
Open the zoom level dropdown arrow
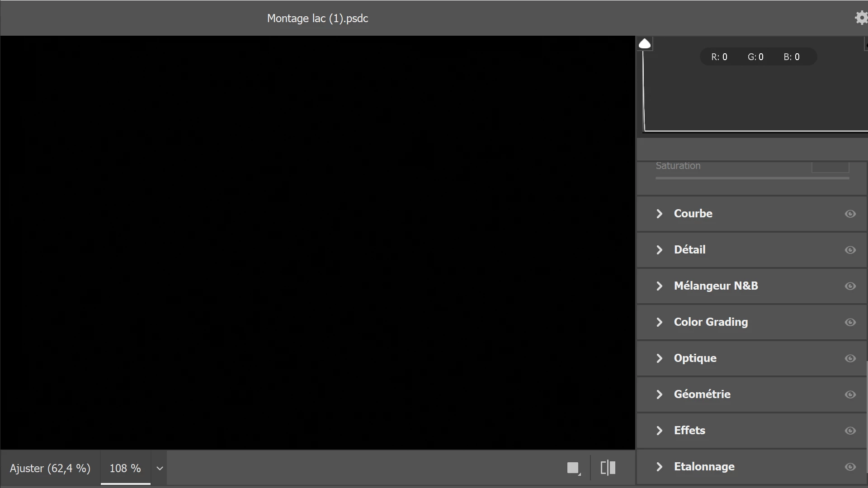[x=160, y=469]
